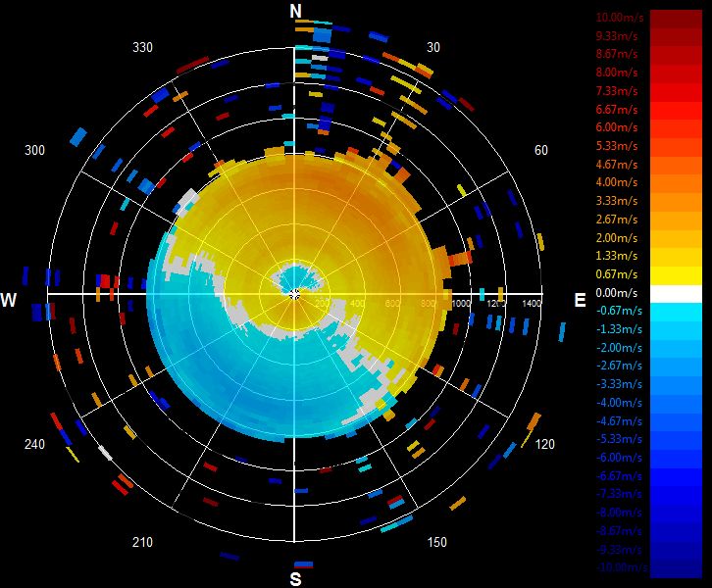Click the 400 range ring label
712x588 pixels.
pos(357,303)
